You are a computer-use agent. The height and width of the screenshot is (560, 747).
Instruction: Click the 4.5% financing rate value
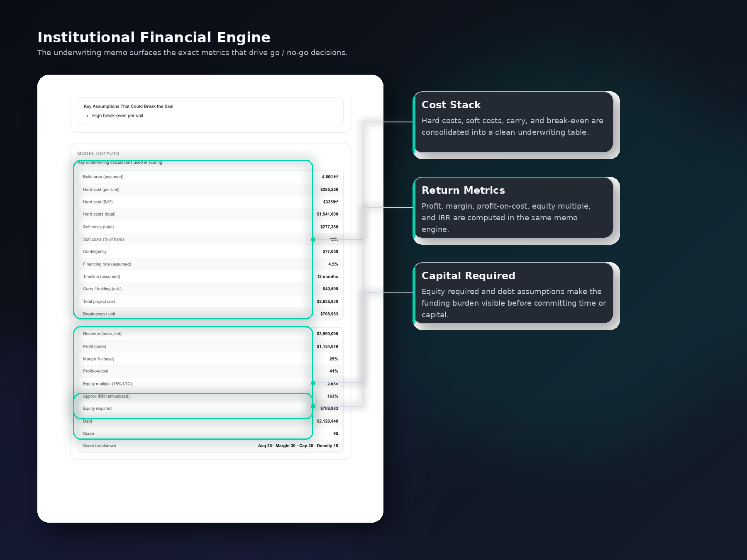pyautogui.click(x=333, y=264)
